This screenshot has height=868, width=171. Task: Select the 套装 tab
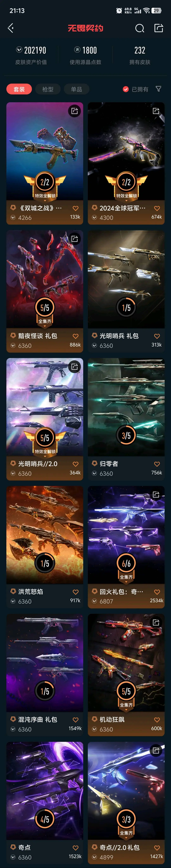19,89
